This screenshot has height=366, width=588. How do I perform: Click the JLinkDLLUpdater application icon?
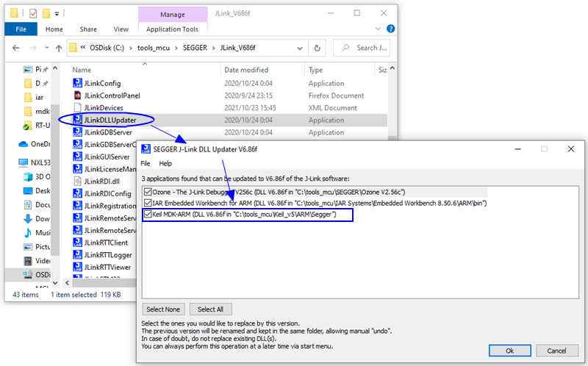pyautogui.click(x=77, y=120)
